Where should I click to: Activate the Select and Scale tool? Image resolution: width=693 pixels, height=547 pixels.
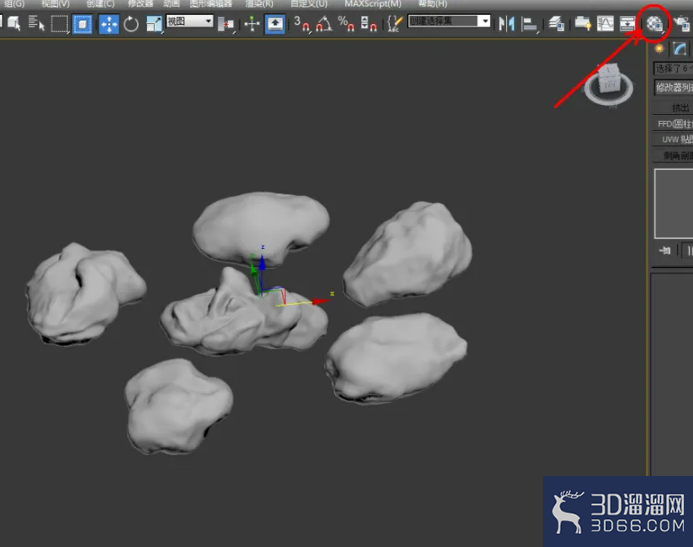154,24
